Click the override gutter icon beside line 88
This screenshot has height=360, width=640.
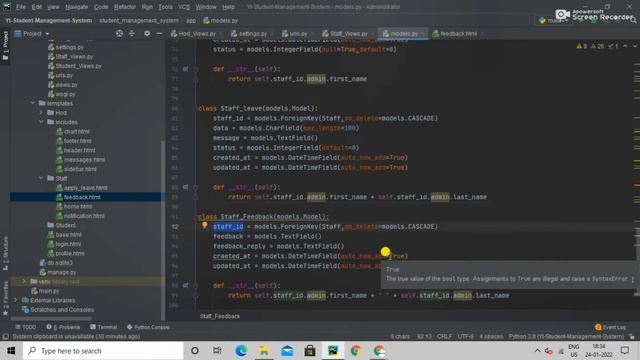185,187
